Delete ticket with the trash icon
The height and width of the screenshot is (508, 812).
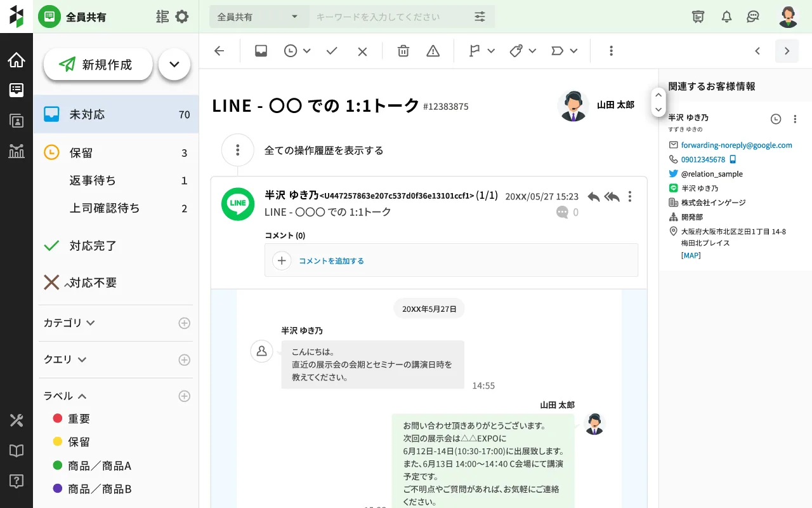[x=403, y=51]
